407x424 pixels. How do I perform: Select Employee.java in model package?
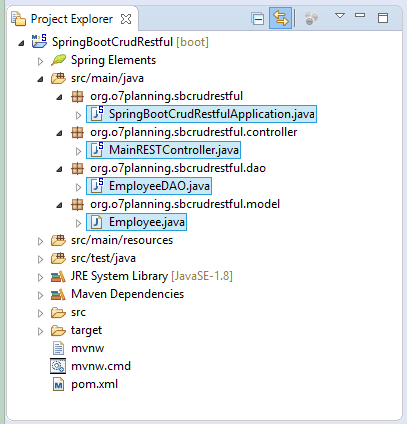click(137, 222)
